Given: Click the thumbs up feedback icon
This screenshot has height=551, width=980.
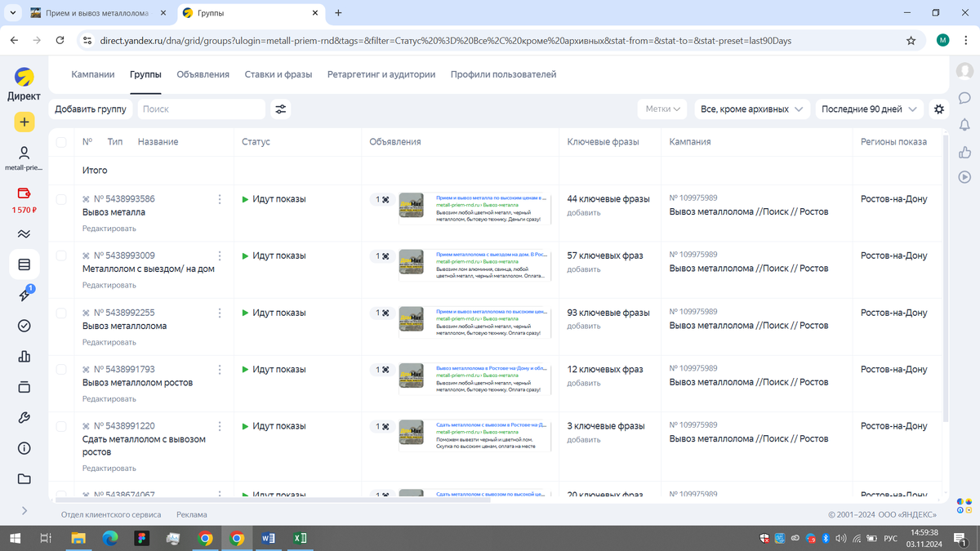Looking at the screenshot, I should (964, 151).
